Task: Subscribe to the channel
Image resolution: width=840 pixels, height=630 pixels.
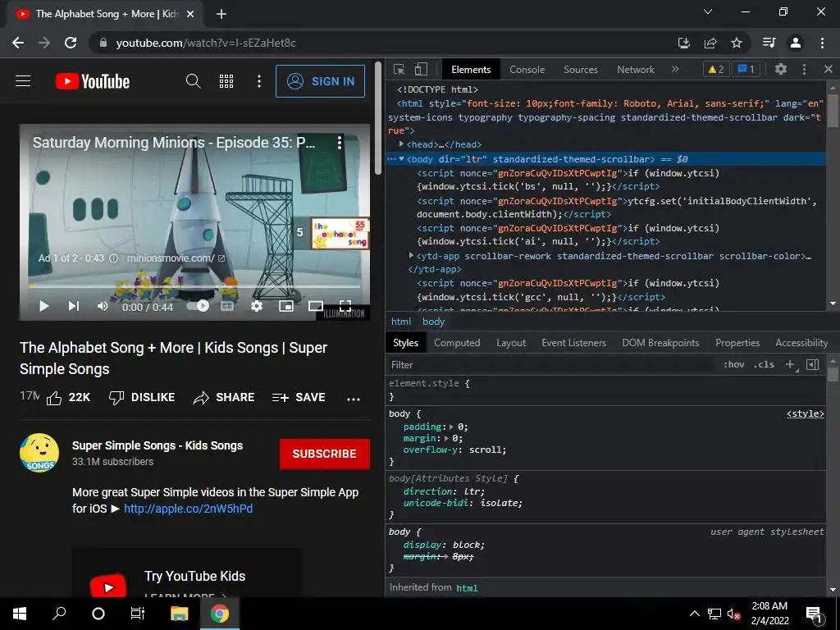Action: pos(325,454)
